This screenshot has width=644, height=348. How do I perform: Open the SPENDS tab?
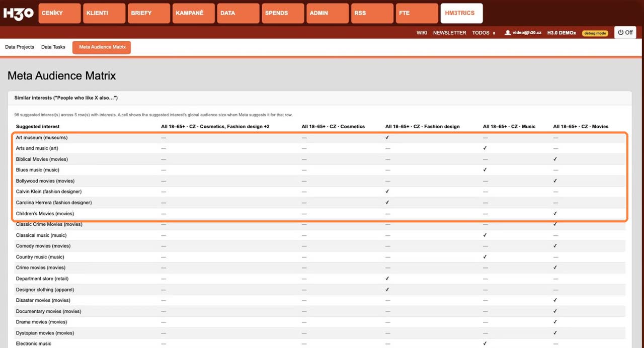[x=283, y=13]
